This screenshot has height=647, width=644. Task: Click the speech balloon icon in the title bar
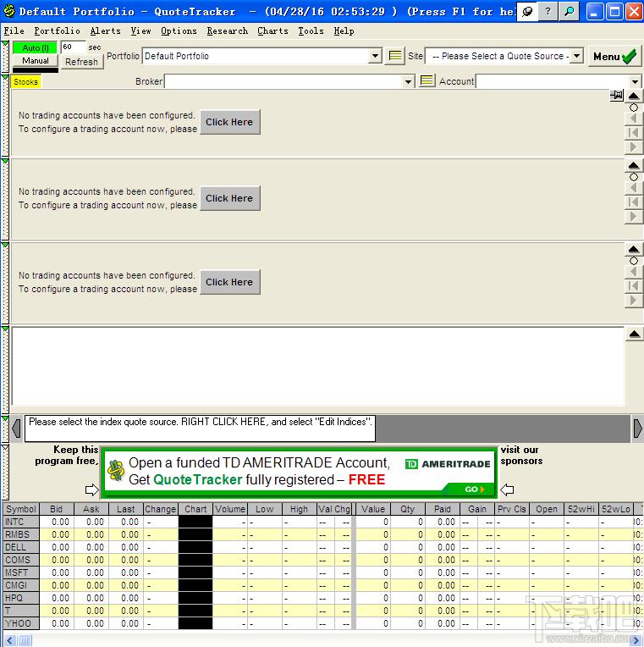(526, 11)
